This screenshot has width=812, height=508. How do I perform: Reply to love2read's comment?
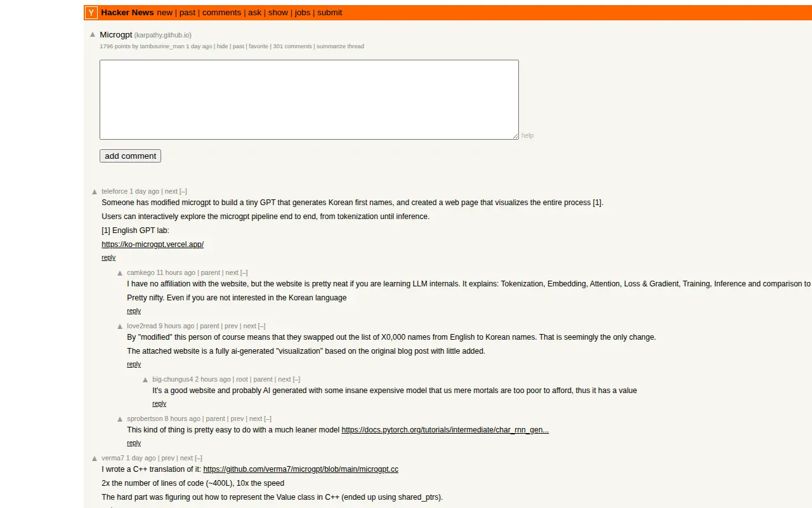(x=134, y=364)
